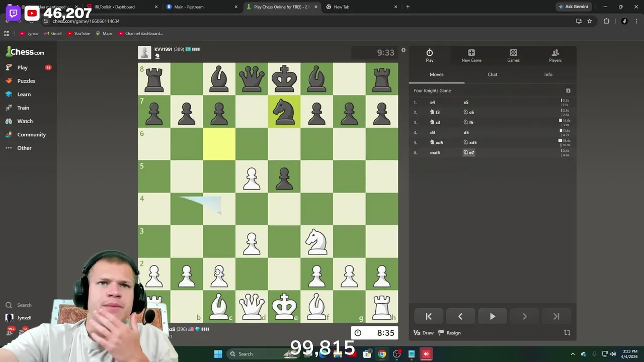Play moves with the play button
This screenshot has width=644, height=362.
(x=493, y=316)
